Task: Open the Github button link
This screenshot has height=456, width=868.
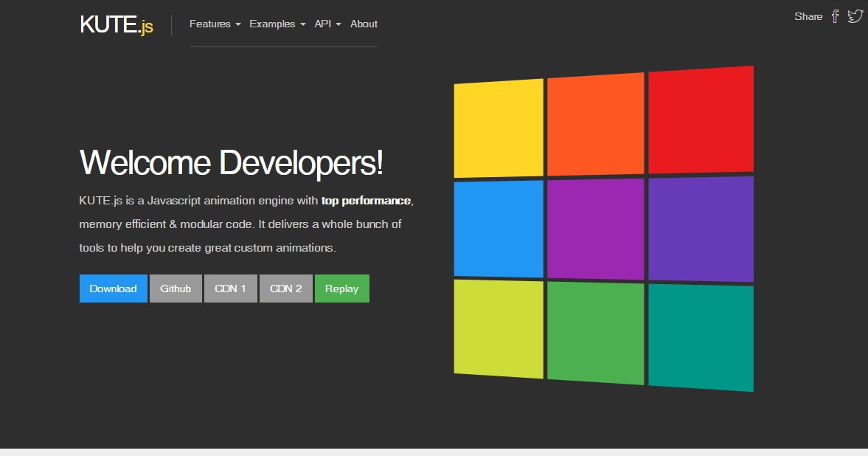Action: 176,289
